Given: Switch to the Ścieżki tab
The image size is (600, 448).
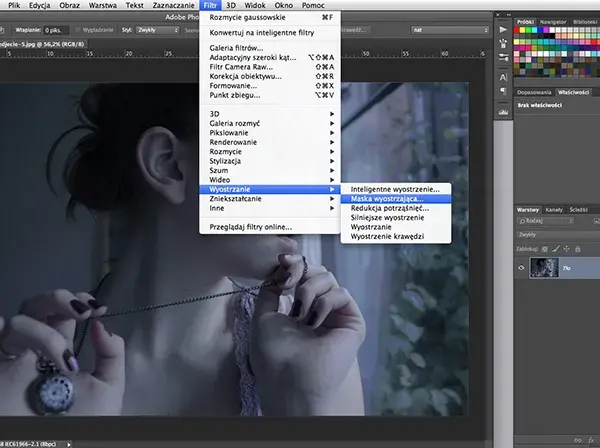Looking at the screenshot, I should pos(578,210).
